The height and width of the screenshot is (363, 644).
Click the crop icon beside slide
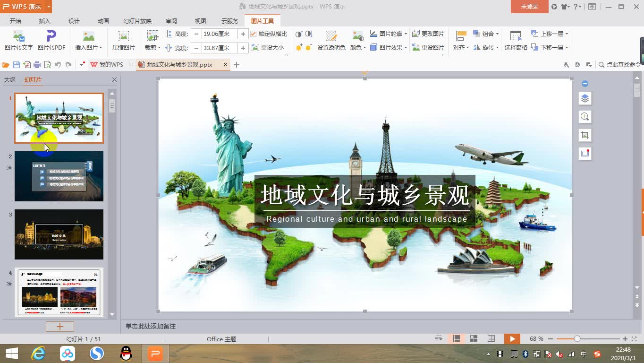[585, 135]
